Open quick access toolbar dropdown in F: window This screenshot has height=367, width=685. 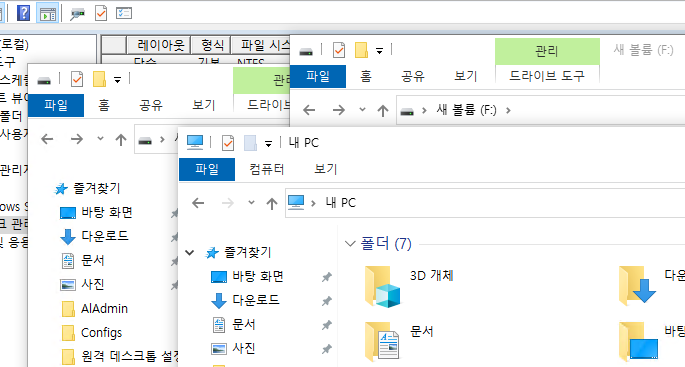tap(379, 51)
